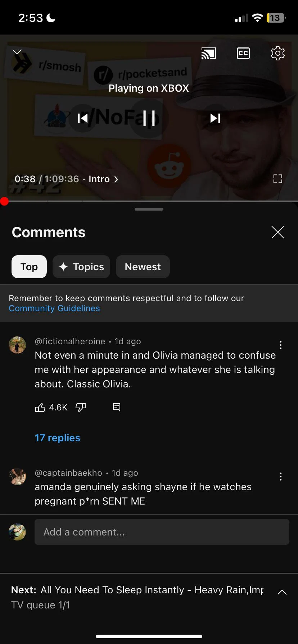Open reply composer via comment icon
Screen dimensions: 298x644
point(116,407)
